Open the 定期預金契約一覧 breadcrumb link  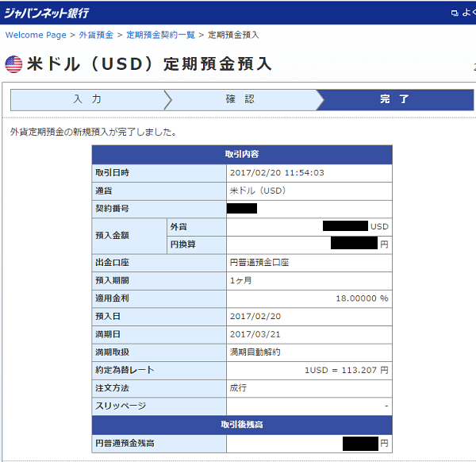tap(160, 35)
